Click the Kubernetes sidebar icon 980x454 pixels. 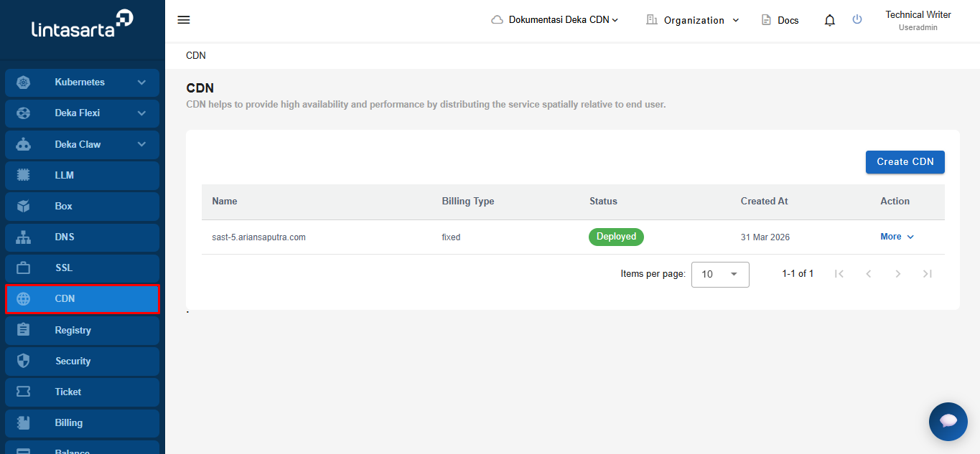point(24,82)
